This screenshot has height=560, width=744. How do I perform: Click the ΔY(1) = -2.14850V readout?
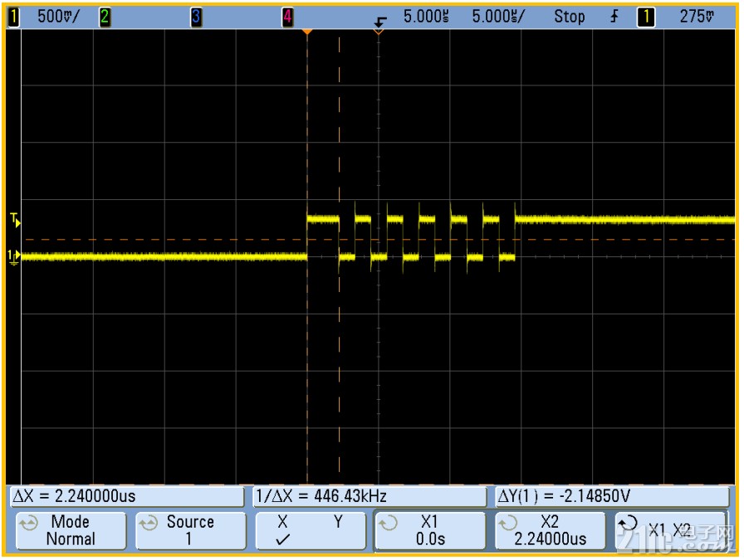pyautogui.click(x=612, y=496)
